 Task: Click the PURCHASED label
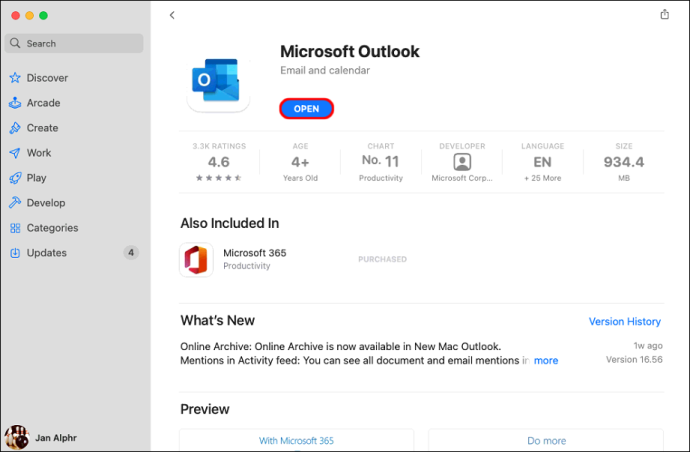(x=382, y=259)
